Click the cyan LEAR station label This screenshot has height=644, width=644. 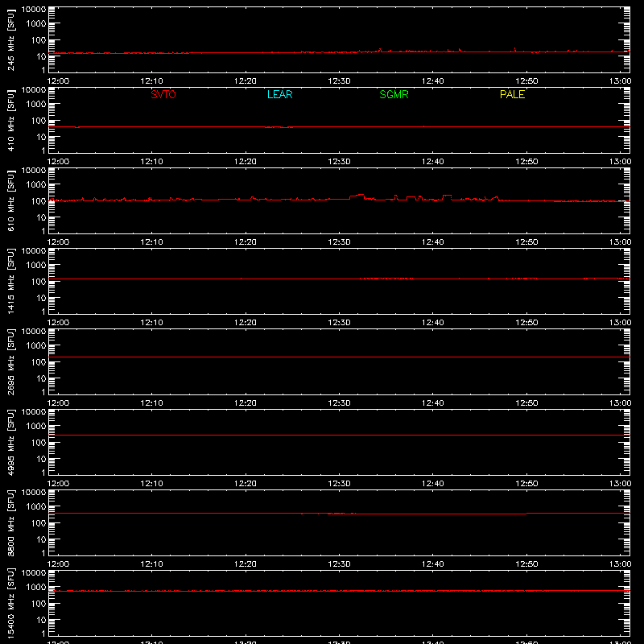tap(279, 94)
